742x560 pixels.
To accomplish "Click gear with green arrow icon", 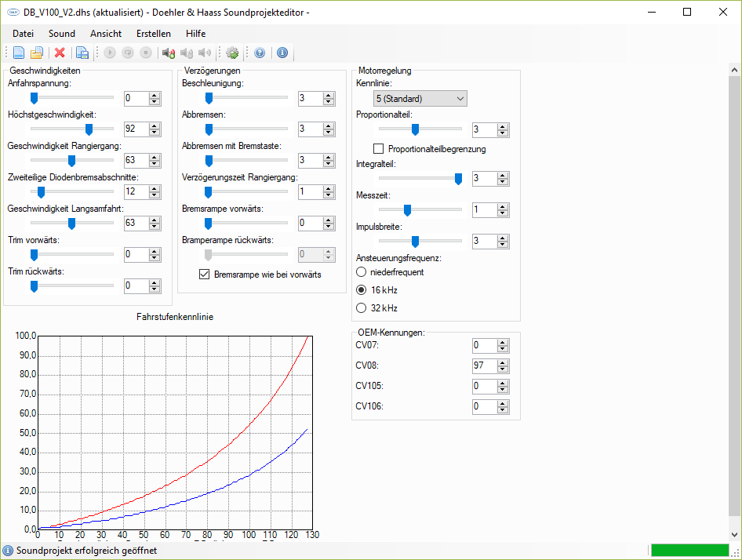I will pos(232,53).
